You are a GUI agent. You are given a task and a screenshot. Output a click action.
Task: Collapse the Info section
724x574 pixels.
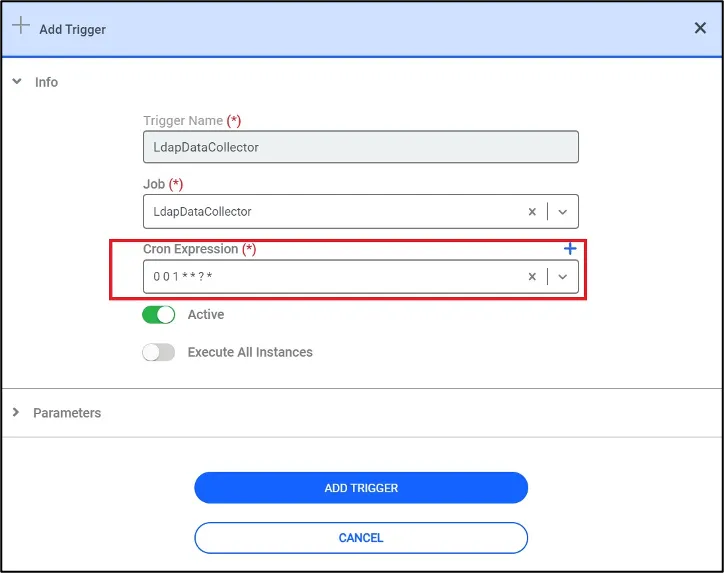coord(17,82)
